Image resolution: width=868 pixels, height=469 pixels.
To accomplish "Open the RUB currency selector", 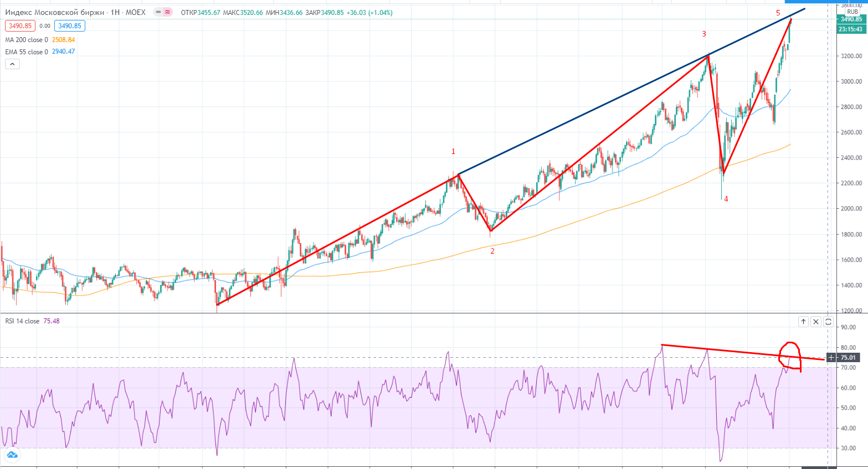I will click(x=852, y=12).
